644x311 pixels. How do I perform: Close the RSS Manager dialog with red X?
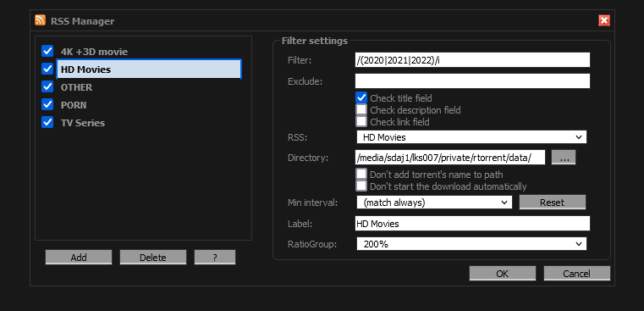(603, 20)
